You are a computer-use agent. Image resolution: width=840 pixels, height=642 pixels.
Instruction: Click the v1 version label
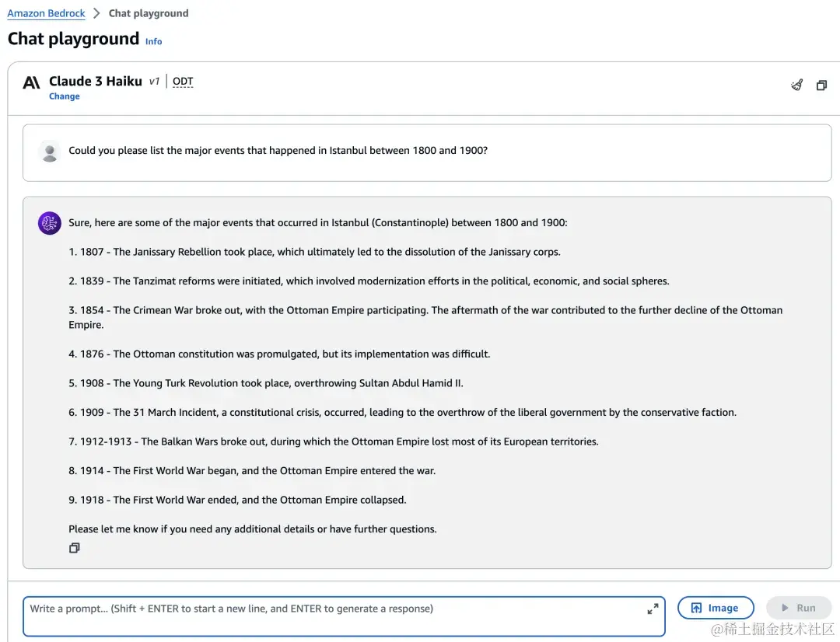154,82
